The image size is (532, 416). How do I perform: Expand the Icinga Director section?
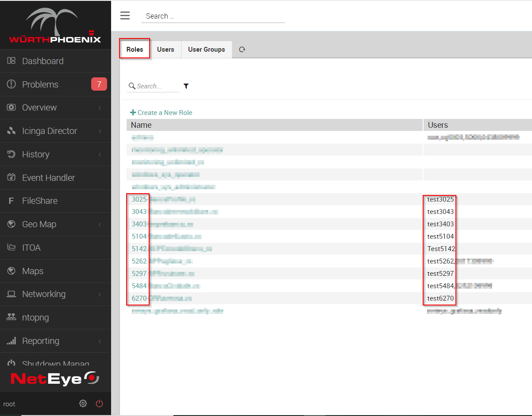50,131
